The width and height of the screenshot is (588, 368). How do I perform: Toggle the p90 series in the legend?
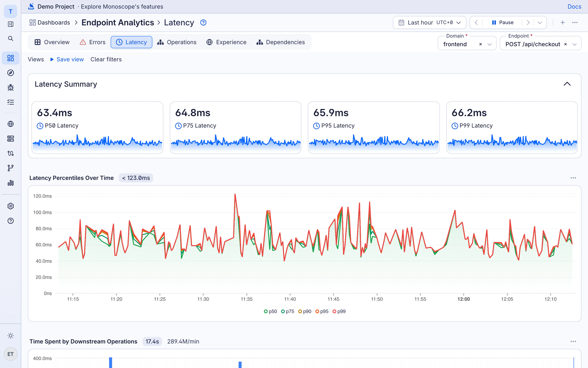tap(305, 311)
